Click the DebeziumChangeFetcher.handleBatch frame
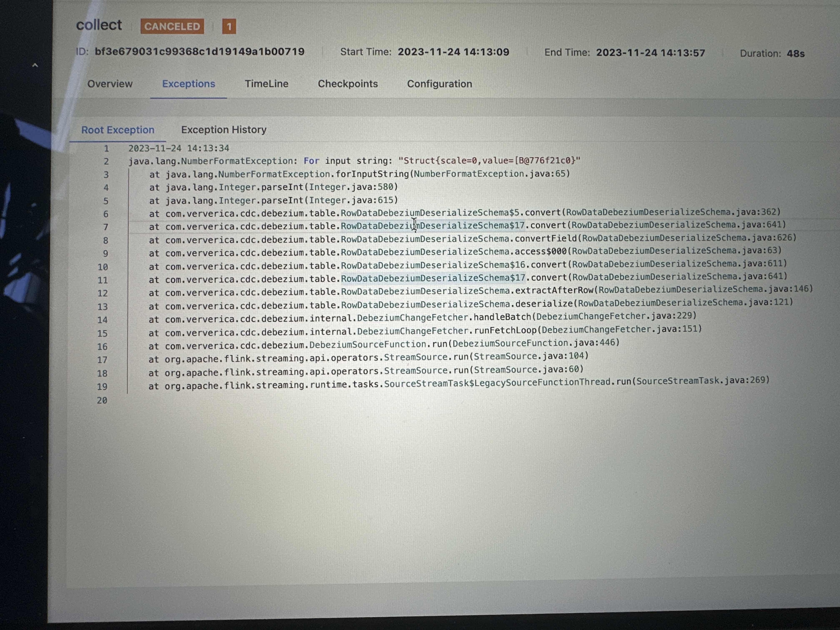This screenshot has width=840, height=630. pyautogui.click(x=423, y=317)
